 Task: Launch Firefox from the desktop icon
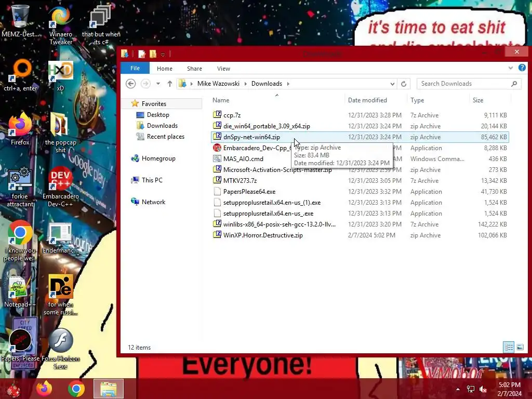click(x=20, y=129)
